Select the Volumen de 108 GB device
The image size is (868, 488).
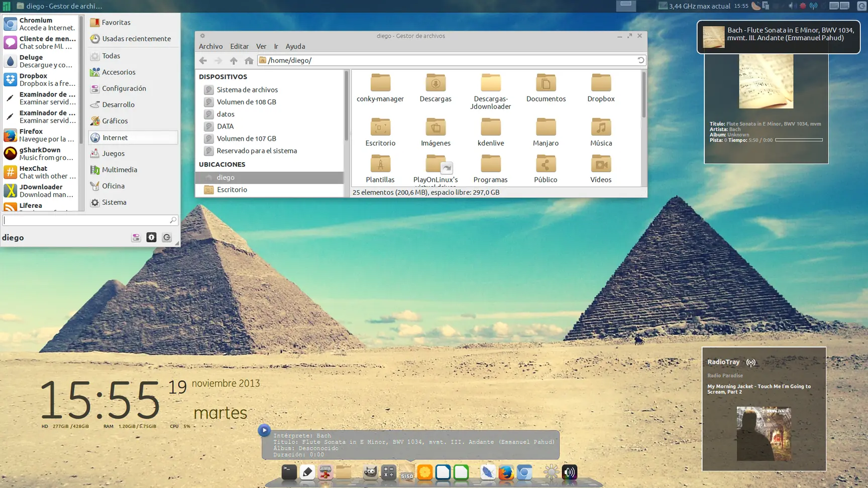(246, 101)
